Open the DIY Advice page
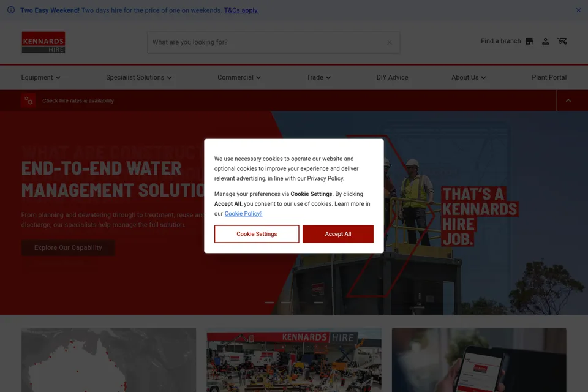 pyautogui.click(x=392, y=77)
